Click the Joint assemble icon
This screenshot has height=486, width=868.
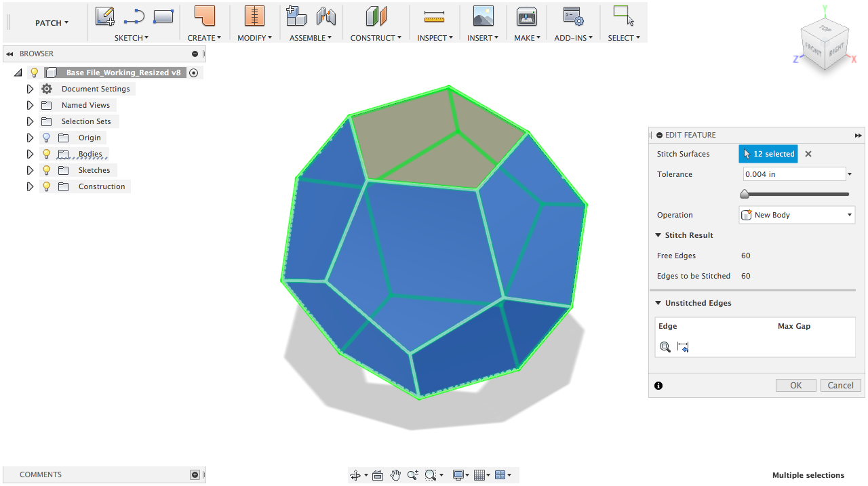click(x=326, y=16)
